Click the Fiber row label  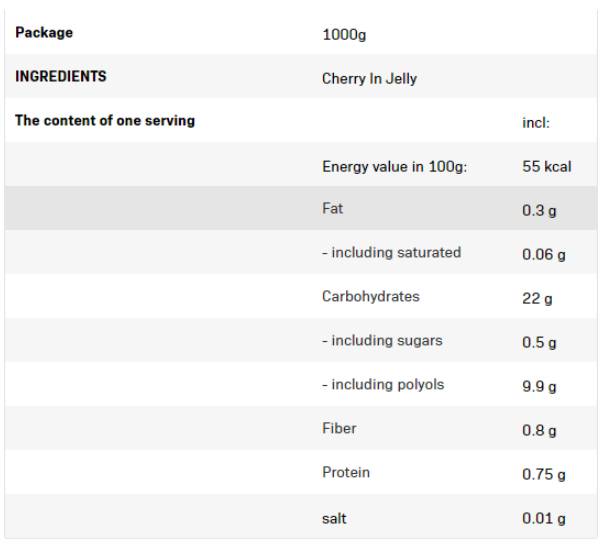pyautogui.click(x=338, y=429)
